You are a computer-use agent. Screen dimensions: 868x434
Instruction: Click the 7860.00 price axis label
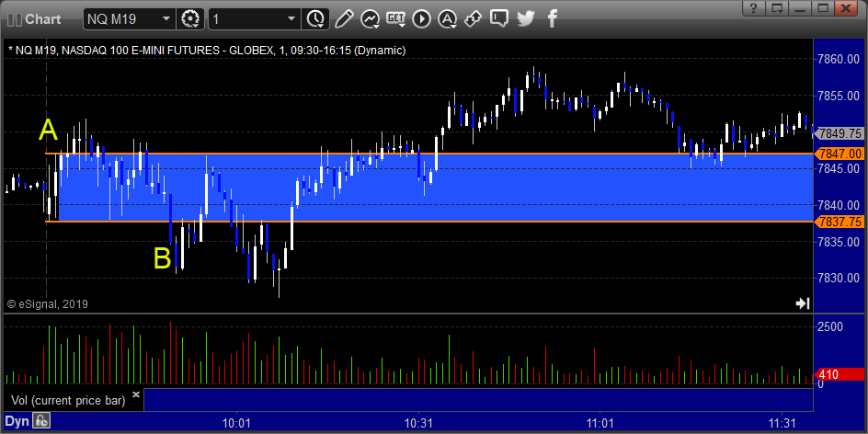pyautogui.click(x=839, y=59)
